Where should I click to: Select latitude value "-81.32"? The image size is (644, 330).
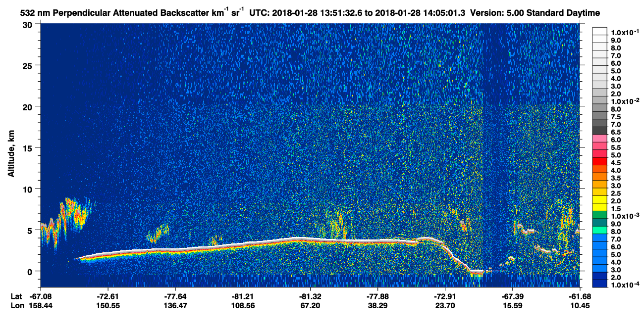[x=310, y=296]
